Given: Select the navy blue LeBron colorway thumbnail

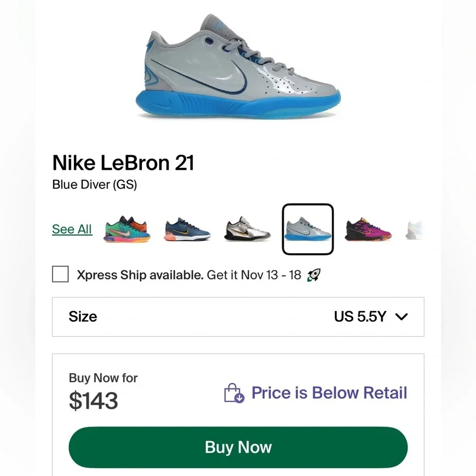Looking at the screenshot, I should tap(188, 229).
